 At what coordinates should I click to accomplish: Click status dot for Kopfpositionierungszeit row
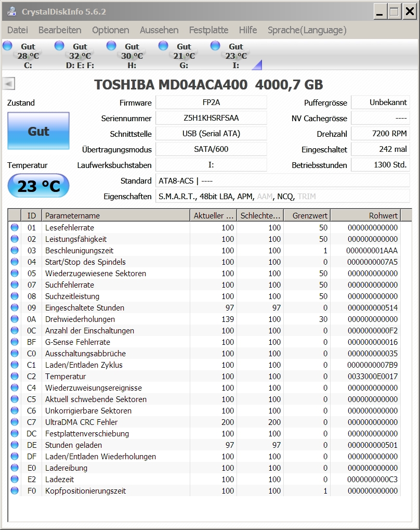click(x=15, y=491)
